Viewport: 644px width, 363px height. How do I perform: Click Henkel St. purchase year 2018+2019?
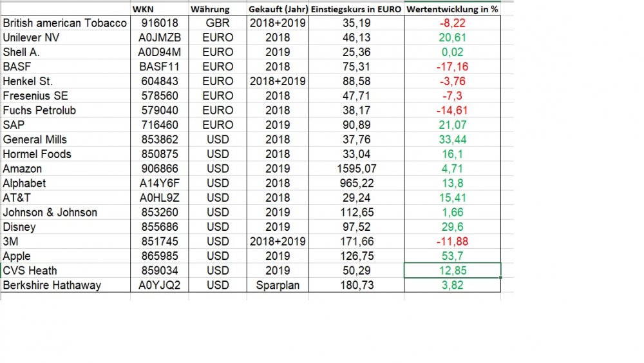(277, 81)
